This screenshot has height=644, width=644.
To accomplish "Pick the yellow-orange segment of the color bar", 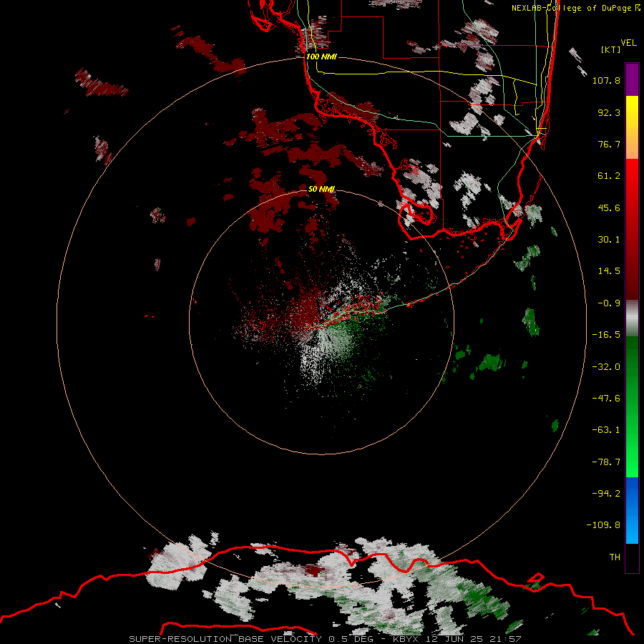I will 632,127.
